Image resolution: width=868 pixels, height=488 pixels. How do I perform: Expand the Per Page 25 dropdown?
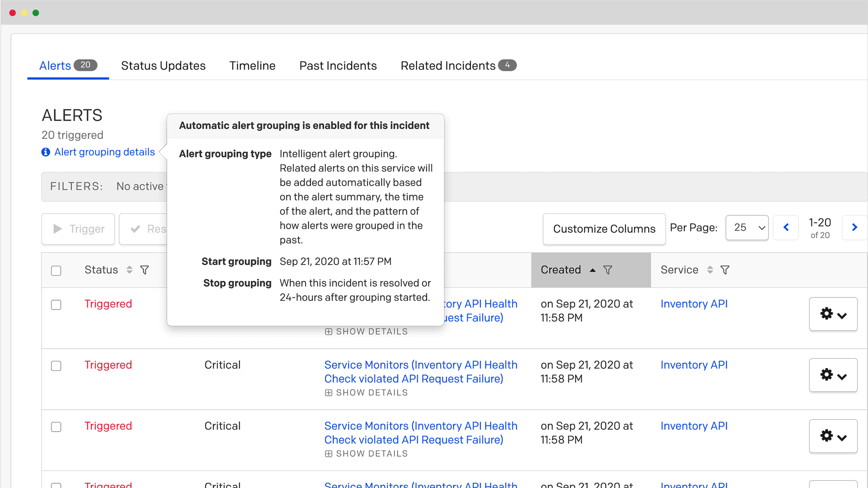coord(748,228)
